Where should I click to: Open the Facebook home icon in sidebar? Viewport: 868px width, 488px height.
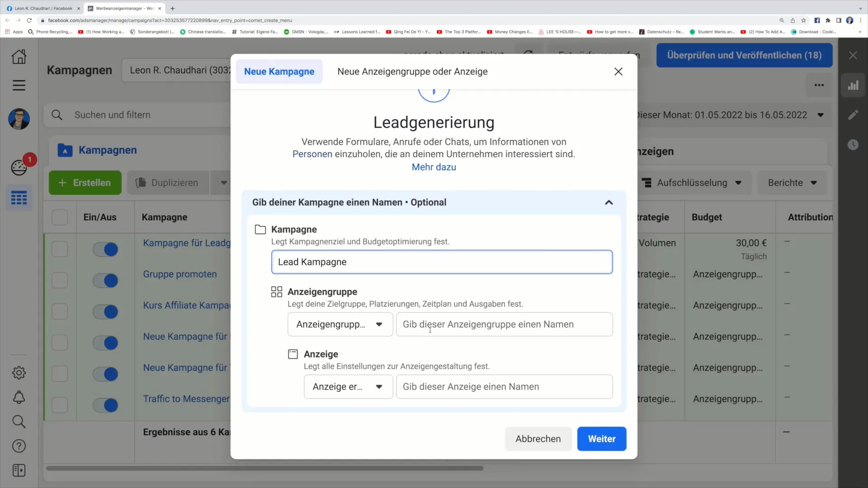pyautogui.click(x=19, y=56)
